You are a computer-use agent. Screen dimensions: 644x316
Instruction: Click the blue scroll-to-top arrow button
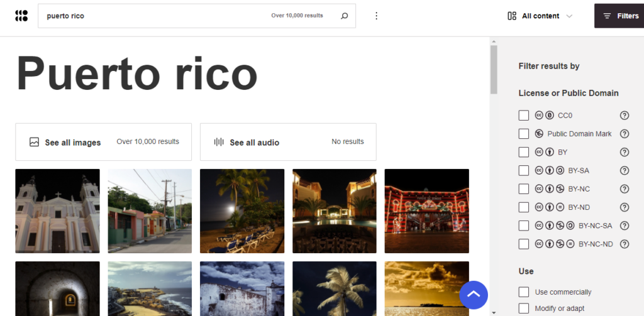pyautogui.click(x=474, y=295)
